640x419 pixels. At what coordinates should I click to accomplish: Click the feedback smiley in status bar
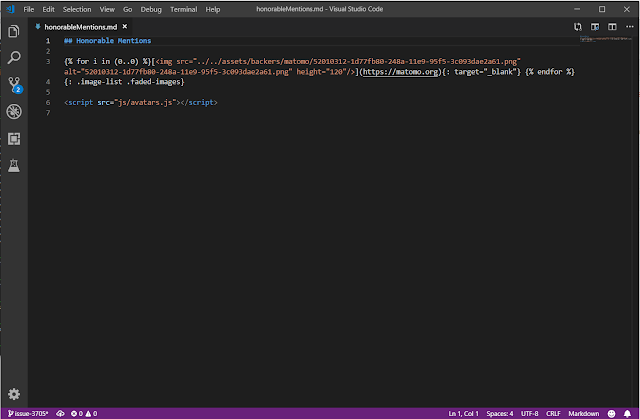pyautogui.click(x=611, y=414)
